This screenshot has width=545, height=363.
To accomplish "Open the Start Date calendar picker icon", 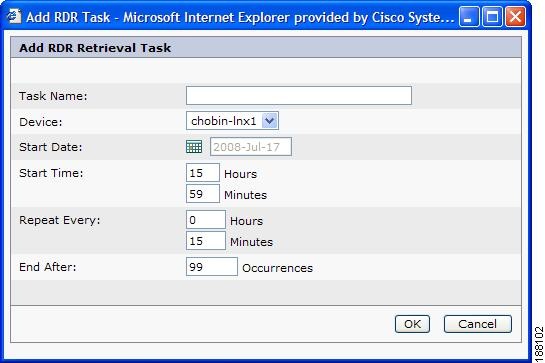I will click(x=194, y=147).
